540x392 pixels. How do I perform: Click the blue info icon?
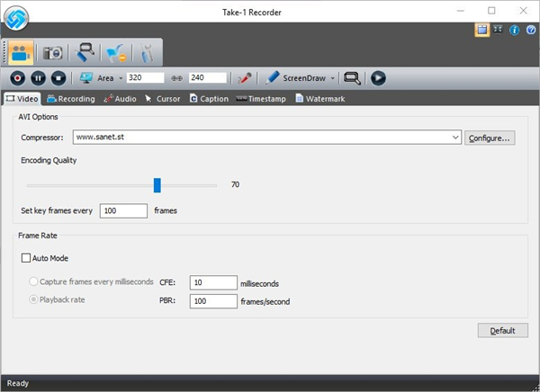click(514, 30)
